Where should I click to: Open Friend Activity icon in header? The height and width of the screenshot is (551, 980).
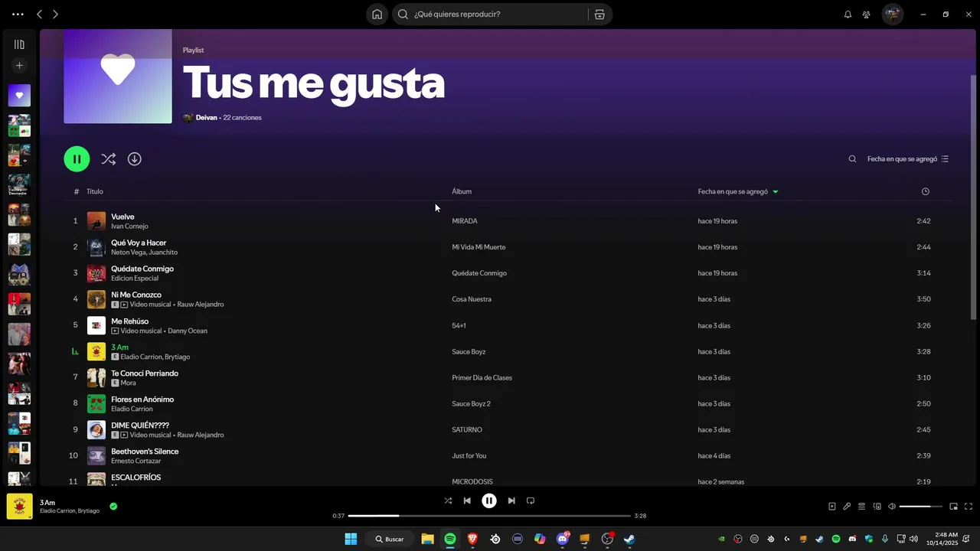[x=866, y=15]
